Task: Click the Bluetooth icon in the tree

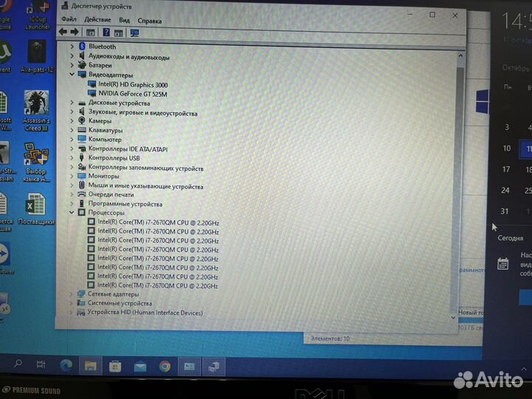Action: [x=82, y=46]
